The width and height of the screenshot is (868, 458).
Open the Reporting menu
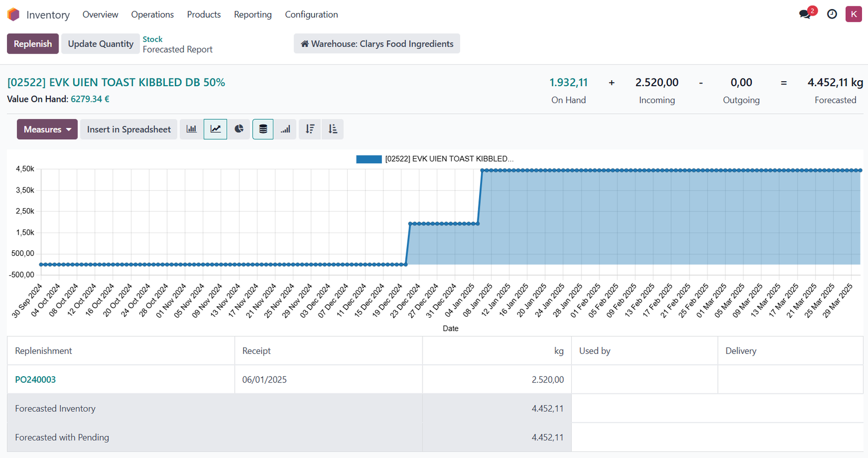(x=253, y=15)
